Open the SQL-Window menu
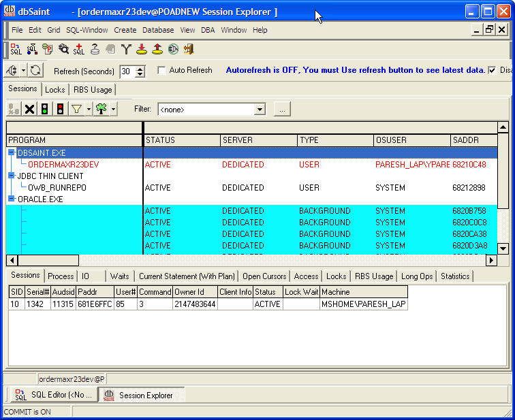Screen dimensions: 515x420 tap(87, 30)
